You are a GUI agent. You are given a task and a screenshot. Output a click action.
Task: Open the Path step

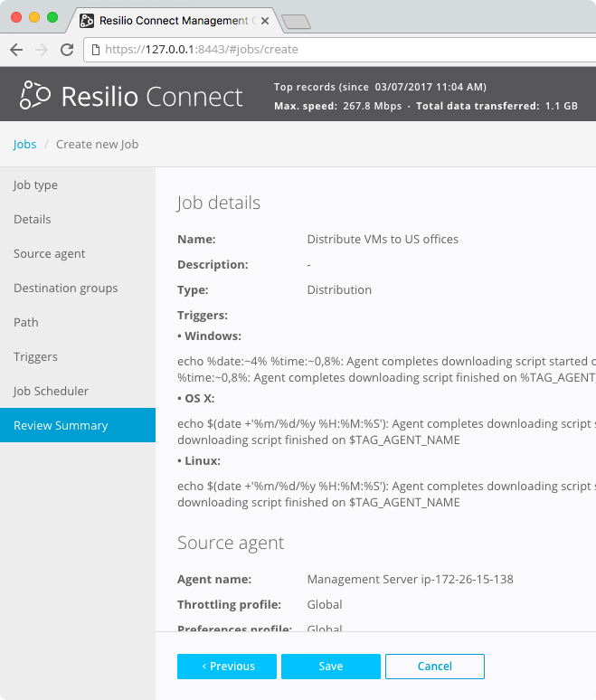point(78,322)
